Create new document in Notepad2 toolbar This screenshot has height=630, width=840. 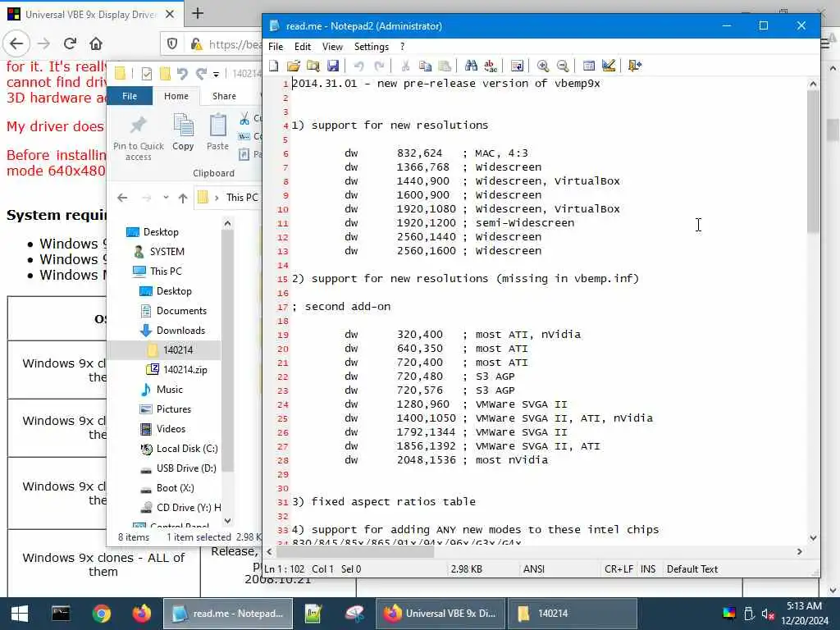[274, 66]
